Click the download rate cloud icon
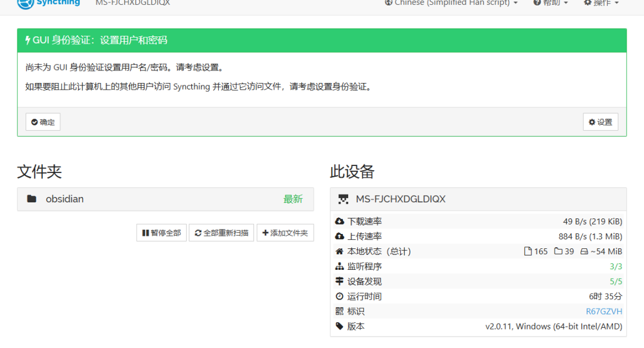Screen dimensions: 644x348 [x=339, y=221]
